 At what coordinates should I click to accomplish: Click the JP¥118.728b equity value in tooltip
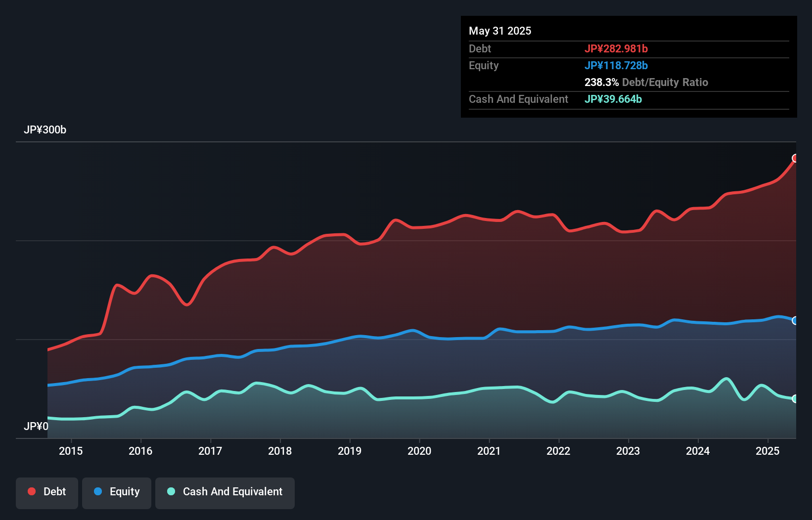coord(616,65)
